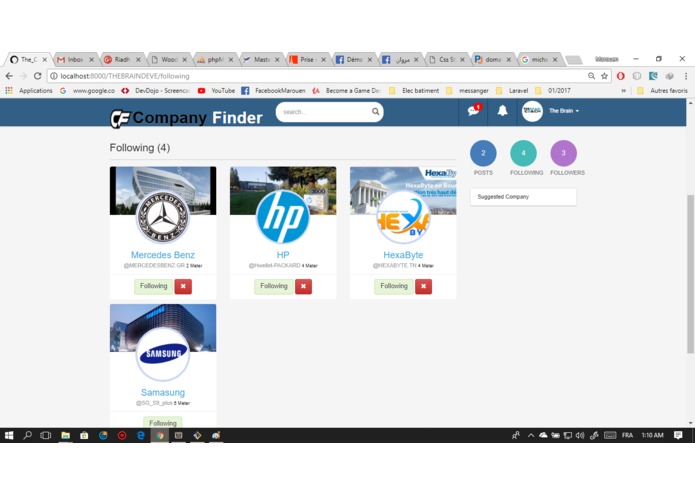Click the purple Followers counter circle
This screenshot has width=695, height=494.
click(x=563, y=153)
